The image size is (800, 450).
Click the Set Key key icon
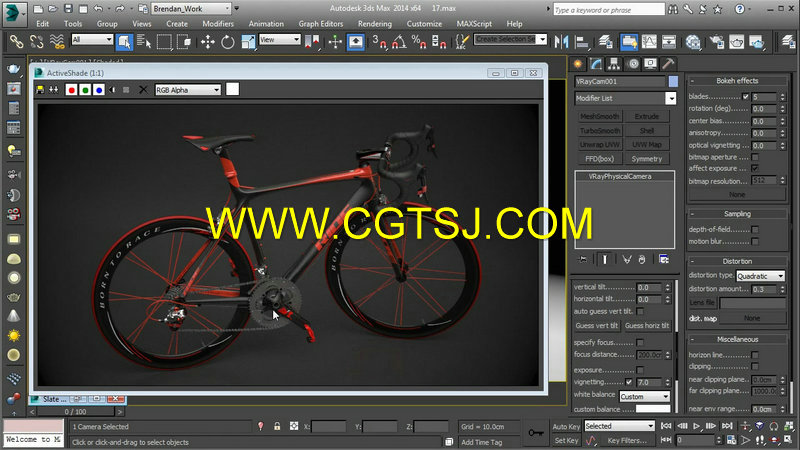tap(535, 433)
